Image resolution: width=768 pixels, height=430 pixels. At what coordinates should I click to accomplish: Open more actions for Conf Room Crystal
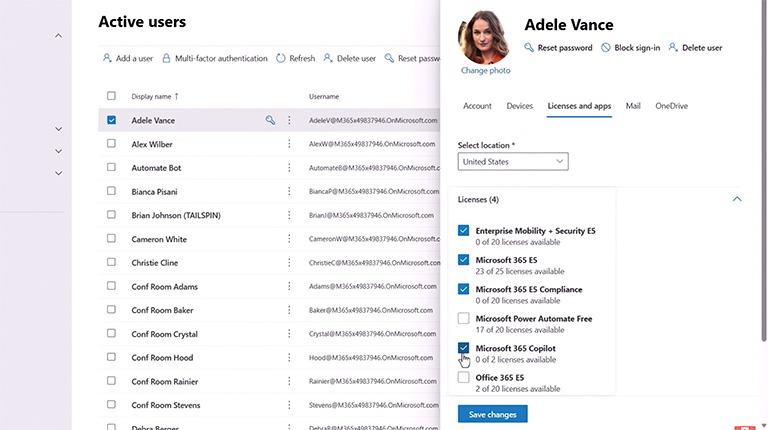click(x=289, y=334)
